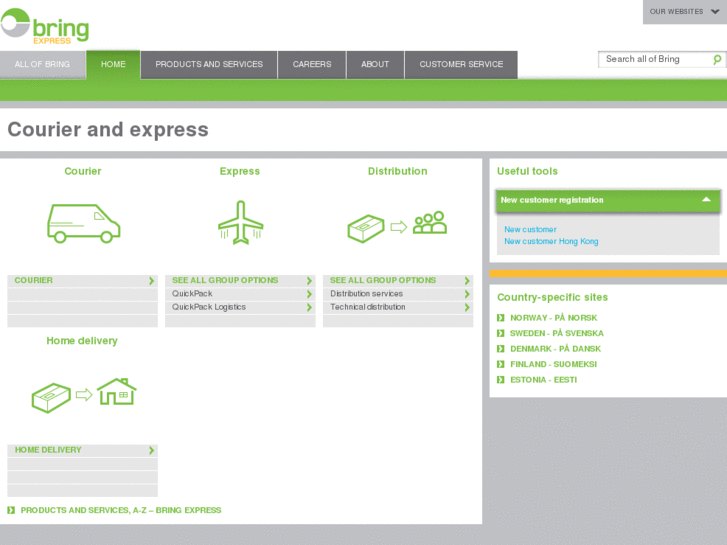Viewport: 727px width, 545px height.
Task: Go to the Careers menu item
Action: coord(312,64)
